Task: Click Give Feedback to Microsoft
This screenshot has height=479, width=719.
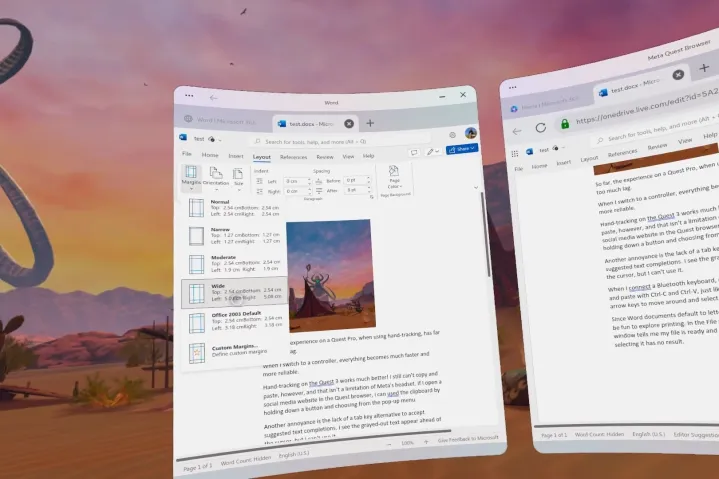Action: tap(468, 439)
